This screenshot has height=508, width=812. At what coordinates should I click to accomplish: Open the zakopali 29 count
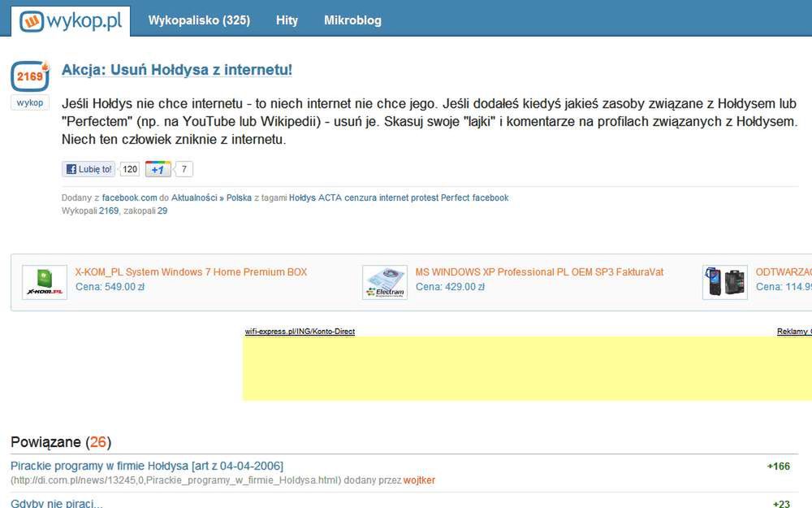(x=162, y=211)
